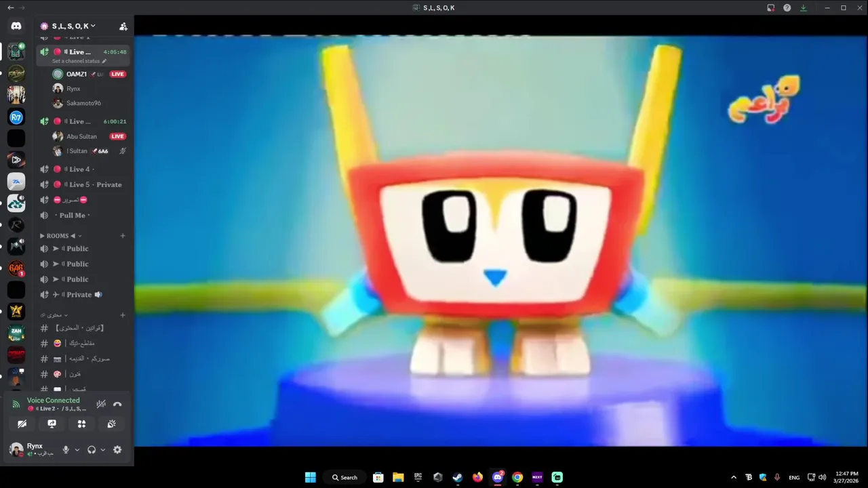868x488 pixels.
Task: Share your screen button in voice panel
Action: pyautogui.click(x=52, y=424)
